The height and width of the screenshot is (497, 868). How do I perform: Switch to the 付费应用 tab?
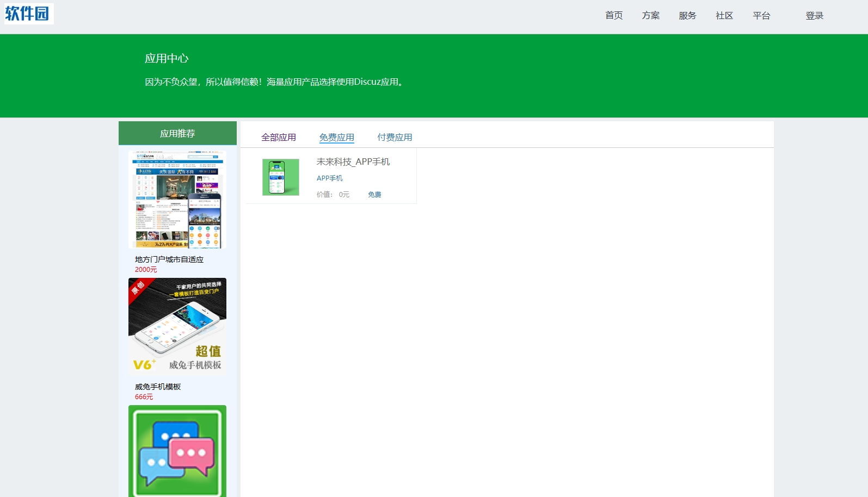[395, 138]
